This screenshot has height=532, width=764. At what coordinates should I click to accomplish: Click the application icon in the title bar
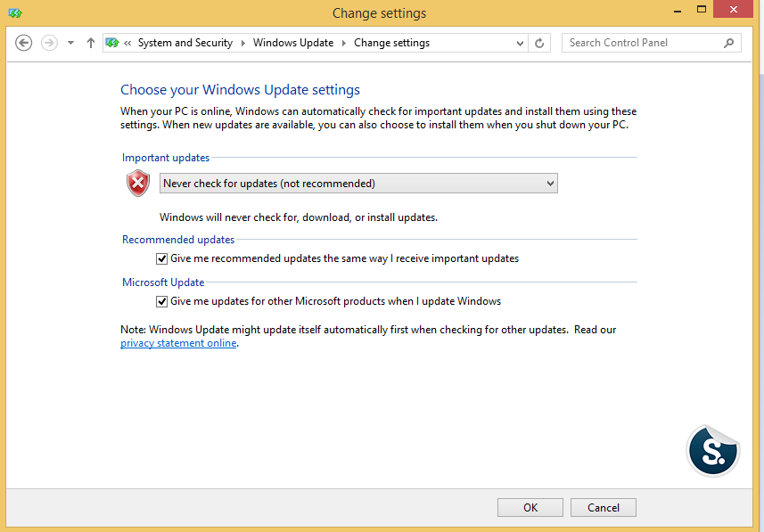[x=12, y=12]
